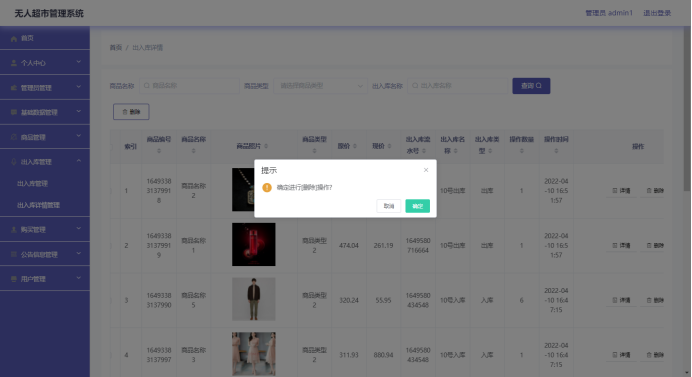Image resolution: width=692 pixels, height=377 pixels.
Task: Expand the 购买管理 menu chevron
Action: click(x=79, y=229)
